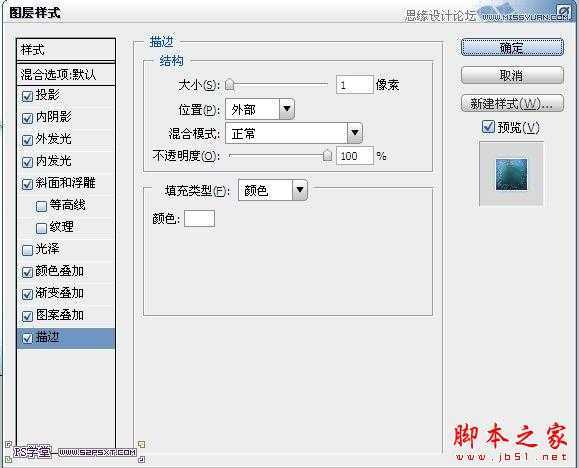Enable the 纹理 checkbox
The image size is (579, 468).
[41, 228]
